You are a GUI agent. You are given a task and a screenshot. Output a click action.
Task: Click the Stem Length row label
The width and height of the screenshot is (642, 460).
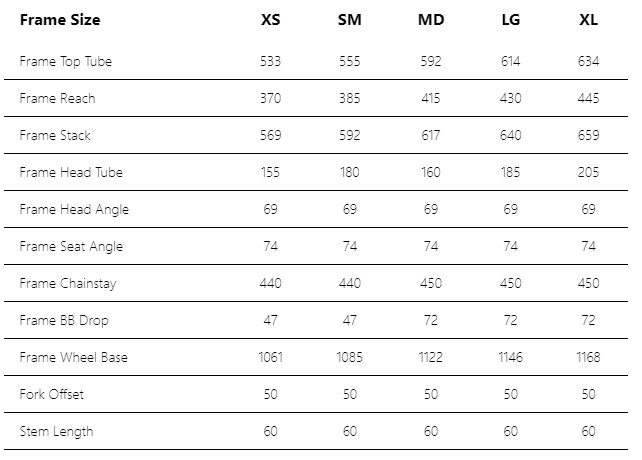(x=57, y=431)
